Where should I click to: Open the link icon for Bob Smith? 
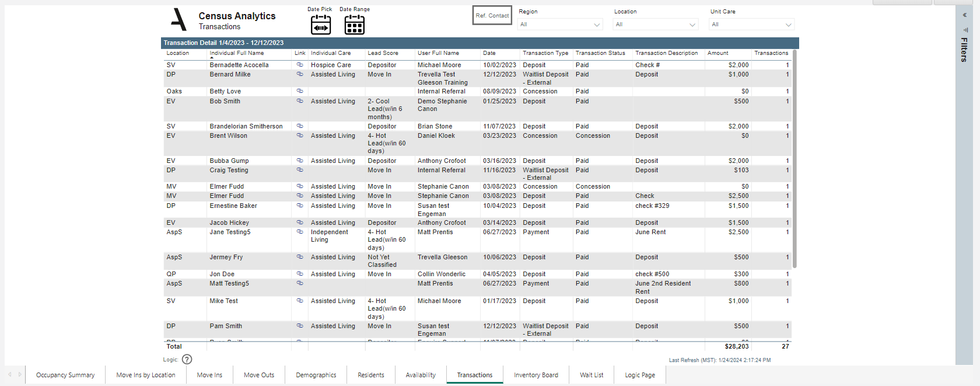tap(300, 101)
